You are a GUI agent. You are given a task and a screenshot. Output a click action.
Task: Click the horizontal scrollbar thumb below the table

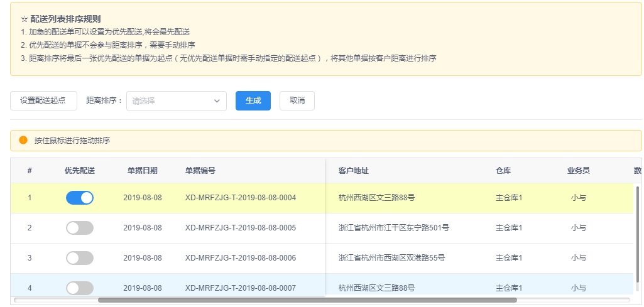[x=307, y=300]
